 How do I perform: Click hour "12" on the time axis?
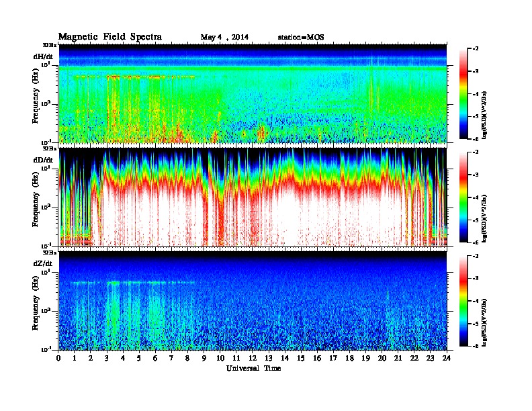253,358
